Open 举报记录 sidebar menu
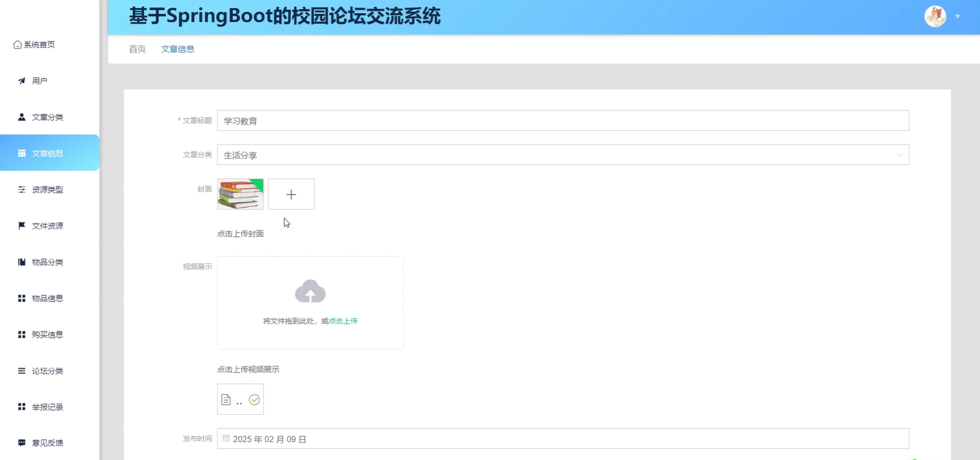This screenshot has height=460, width=980. pyautogui.click(x=50, y=407)
